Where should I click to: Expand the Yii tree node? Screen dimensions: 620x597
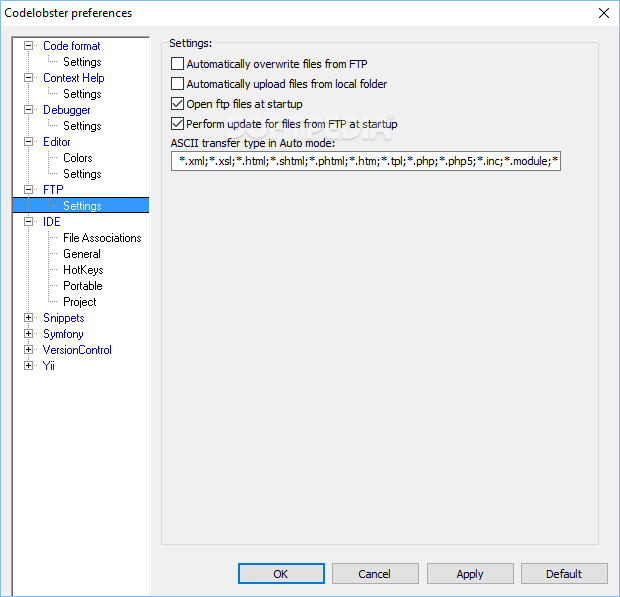pos(28,365)
